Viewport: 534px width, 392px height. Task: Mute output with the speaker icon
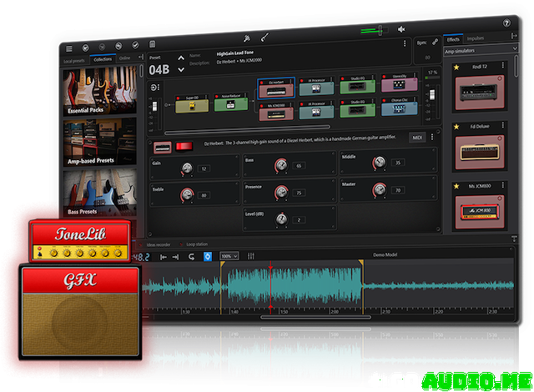[401, 29]
